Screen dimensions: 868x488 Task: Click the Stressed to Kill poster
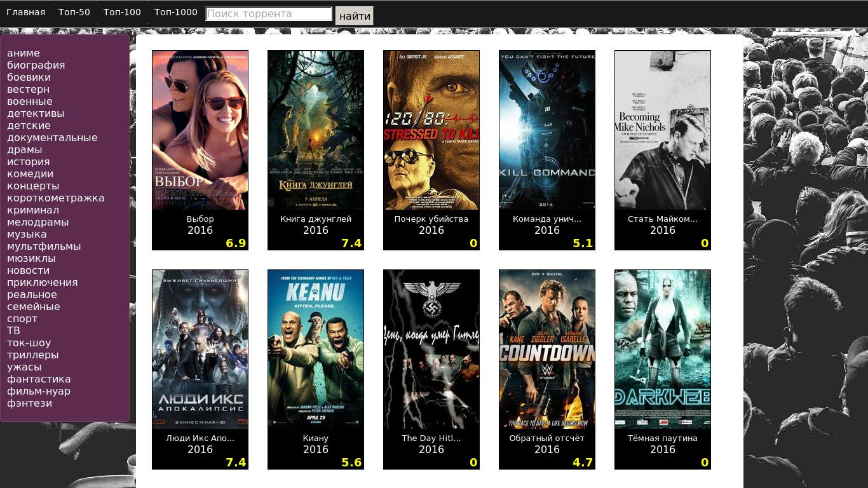click(431, 130)
